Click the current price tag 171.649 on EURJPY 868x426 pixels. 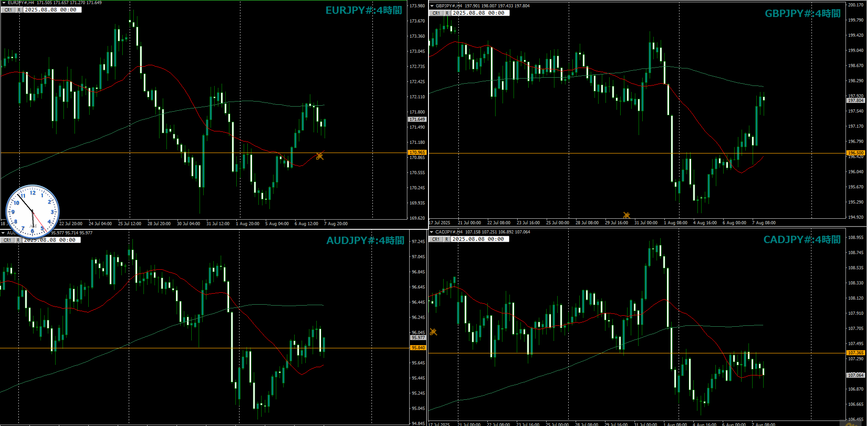417,119
